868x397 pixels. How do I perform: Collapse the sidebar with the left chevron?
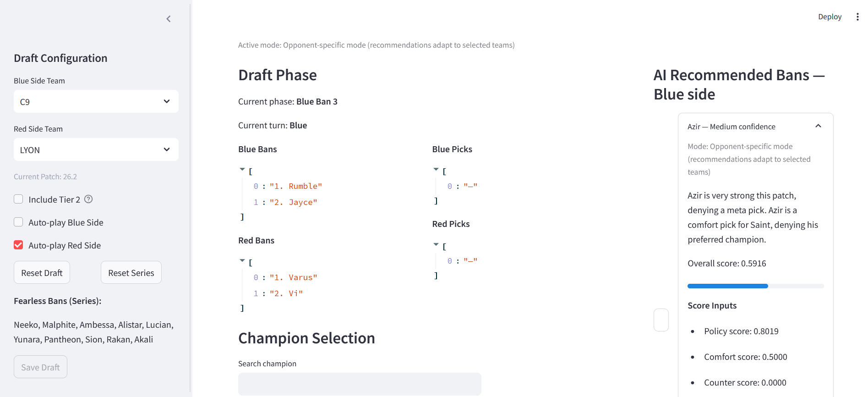169,19
